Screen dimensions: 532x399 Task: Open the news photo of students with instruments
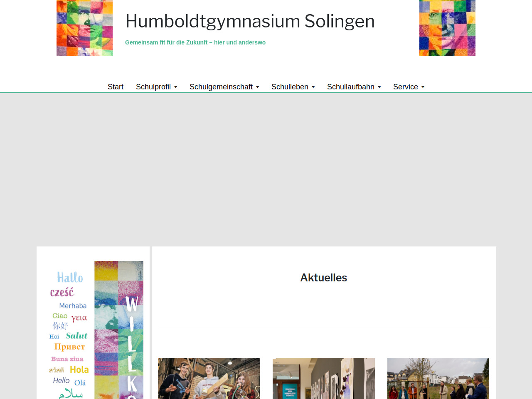(x=209, y=378)
